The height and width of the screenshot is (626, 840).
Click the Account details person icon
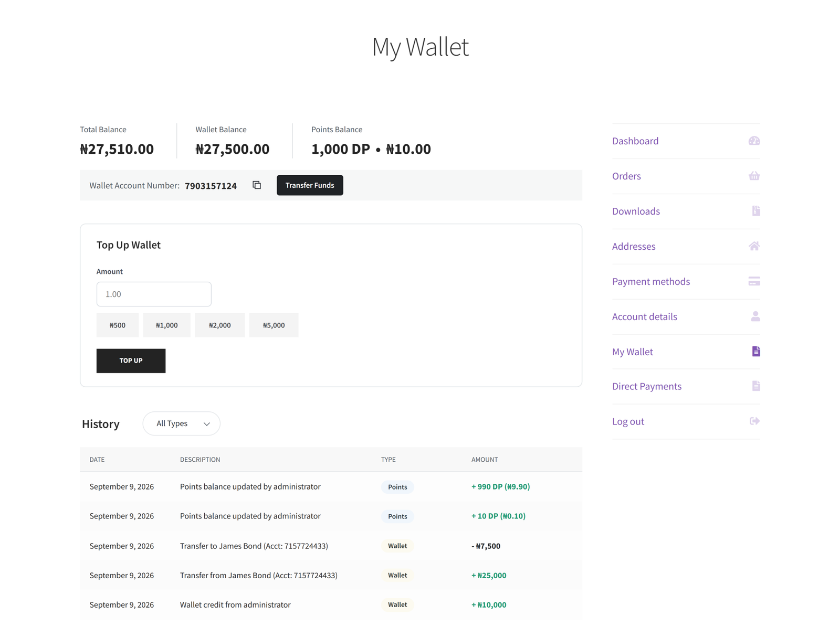point(755,316)
